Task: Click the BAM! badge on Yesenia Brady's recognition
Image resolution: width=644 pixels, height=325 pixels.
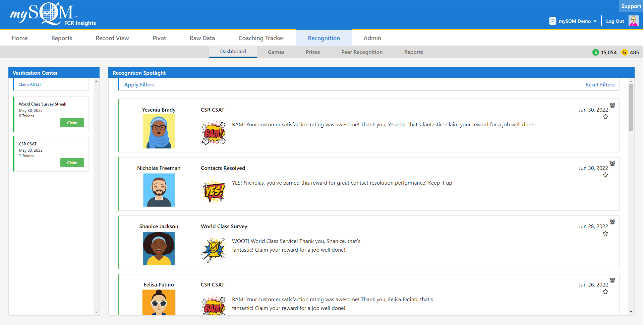Action: 214,133
